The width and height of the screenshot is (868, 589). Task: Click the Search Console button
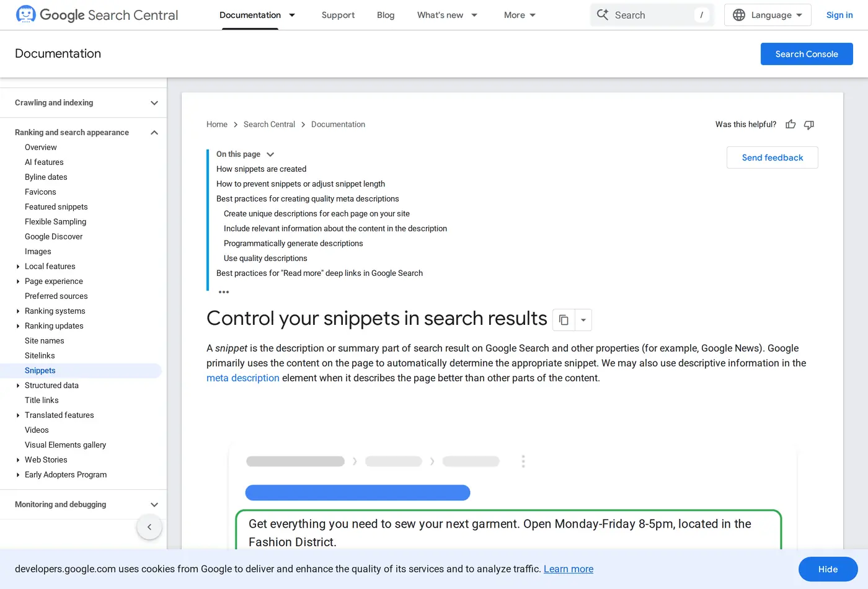[x=807, y=54]
